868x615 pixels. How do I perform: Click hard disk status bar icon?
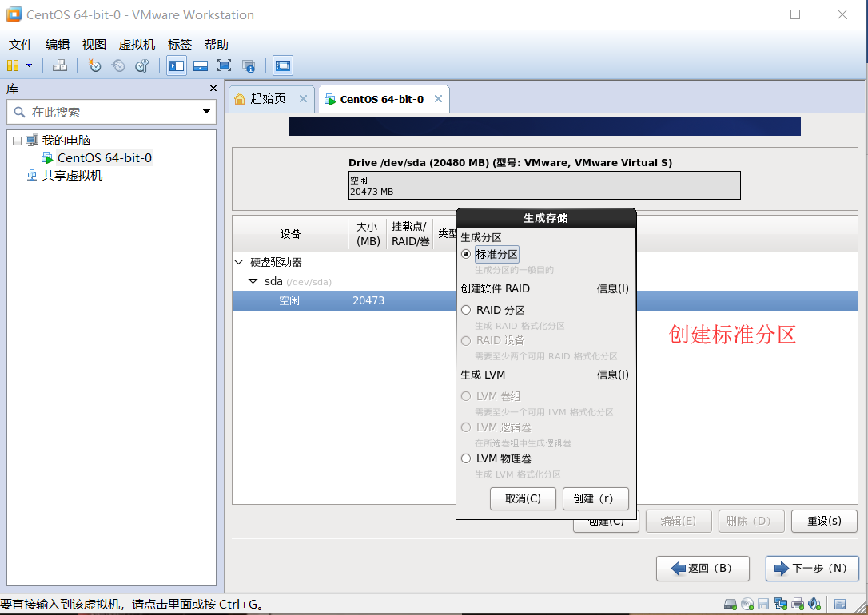(731, 604)
